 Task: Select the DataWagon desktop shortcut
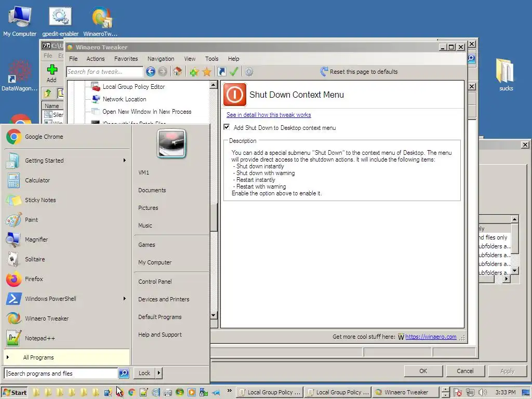click(19, 75)
